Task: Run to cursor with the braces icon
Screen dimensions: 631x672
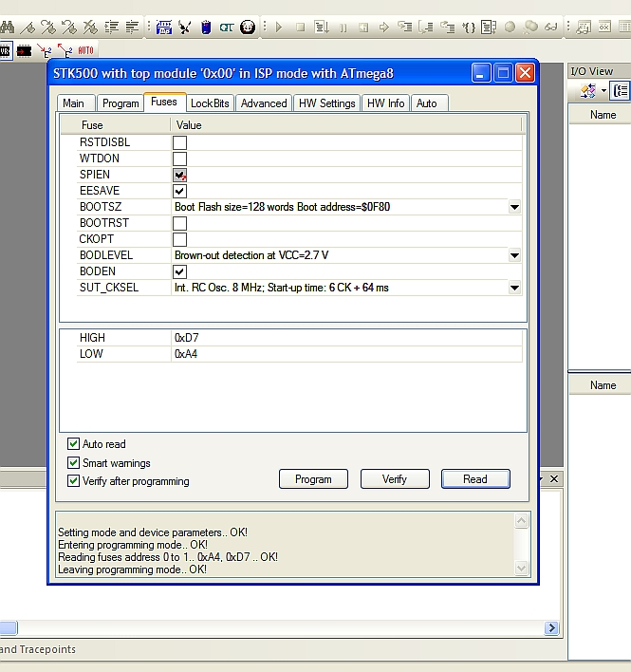Action: 468,28
